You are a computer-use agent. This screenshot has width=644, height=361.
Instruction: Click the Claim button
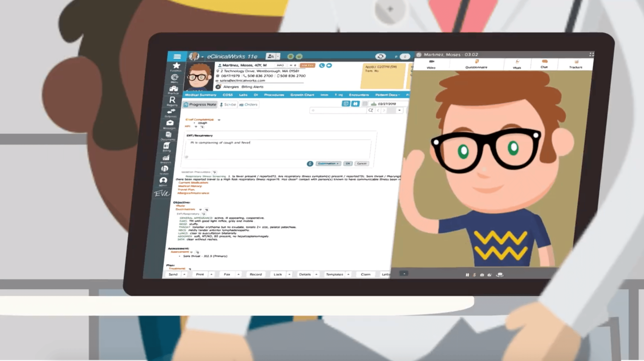(x=365, y=274)
